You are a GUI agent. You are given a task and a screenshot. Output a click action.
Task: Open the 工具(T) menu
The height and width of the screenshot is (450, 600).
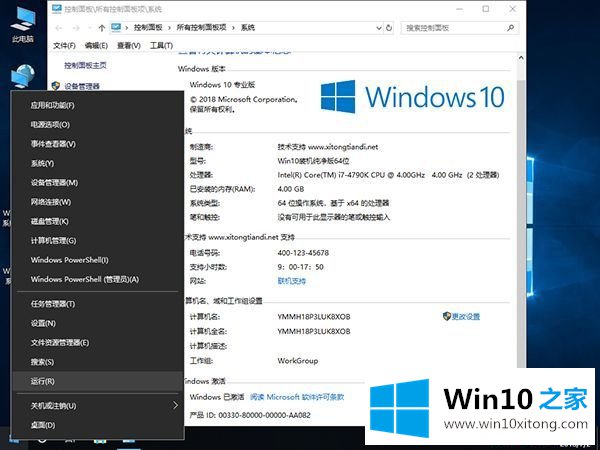pyautogui.click(x=161, y=46)
